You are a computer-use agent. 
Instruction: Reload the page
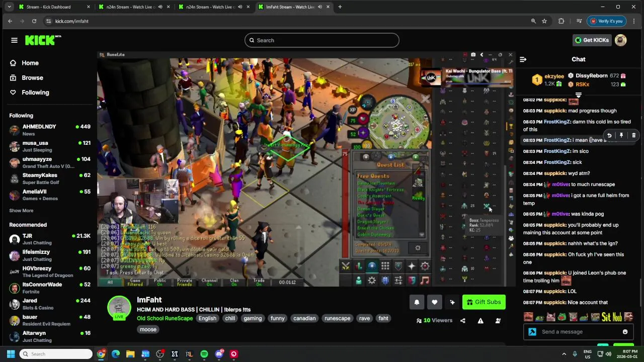click(x=34, y=21)
